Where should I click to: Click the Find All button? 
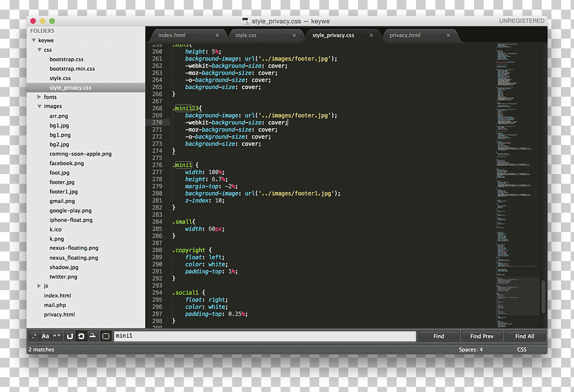click(x=524, y=336)
